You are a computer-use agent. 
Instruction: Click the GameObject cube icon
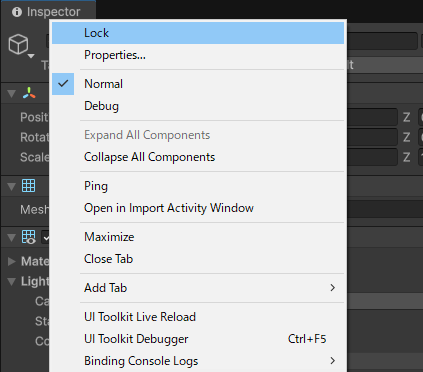tap(18, 44)
